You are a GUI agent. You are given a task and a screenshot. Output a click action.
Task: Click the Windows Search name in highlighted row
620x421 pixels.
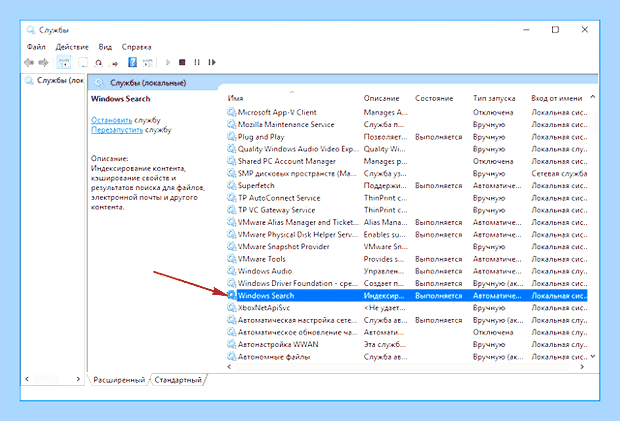pyautogui.click(x=266, y=295)
